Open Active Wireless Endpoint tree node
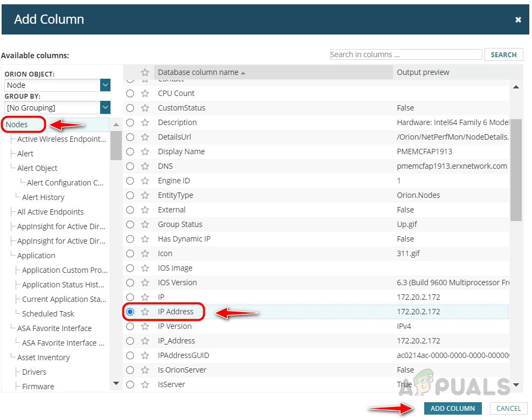Viewport: 532px width, 420px height. point(61,139)
